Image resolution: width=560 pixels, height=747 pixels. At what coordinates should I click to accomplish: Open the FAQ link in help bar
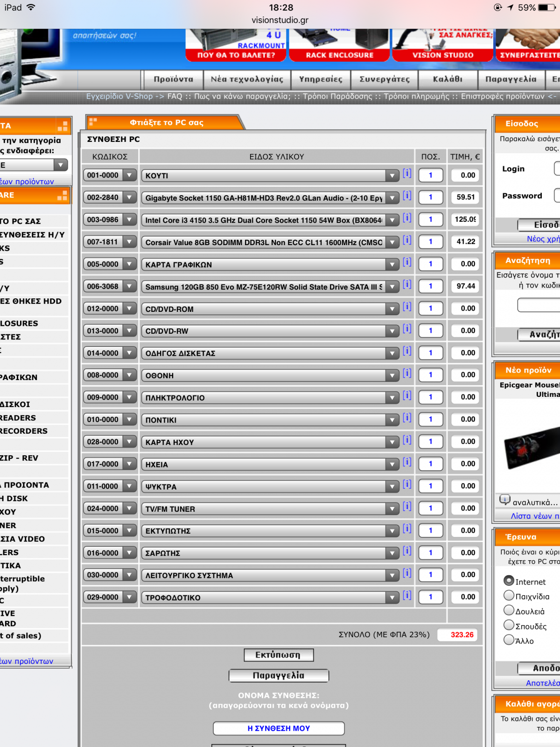tap(175, 96)
